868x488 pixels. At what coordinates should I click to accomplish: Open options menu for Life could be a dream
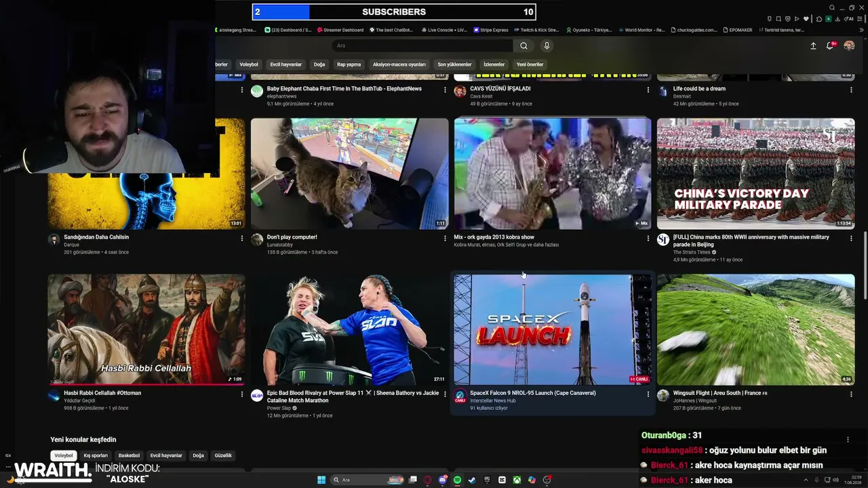851,89
